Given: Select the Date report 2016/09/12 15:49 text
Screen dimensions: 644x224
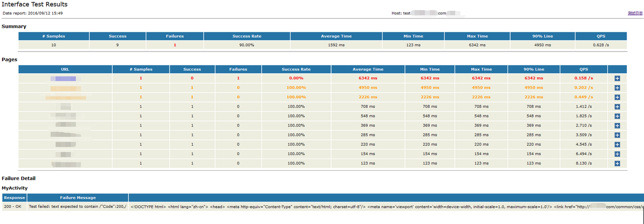Looking at the screenshot, I should (33, 13).
